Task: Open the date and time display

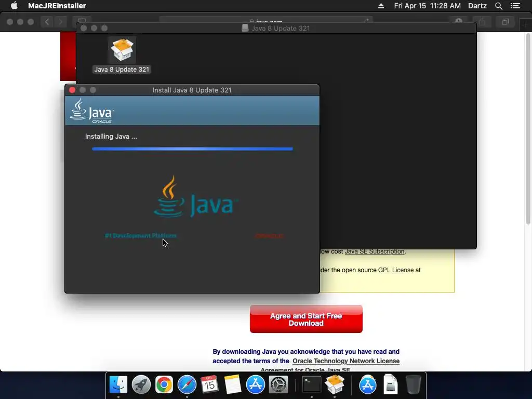Action: click(x=427, y=6)
